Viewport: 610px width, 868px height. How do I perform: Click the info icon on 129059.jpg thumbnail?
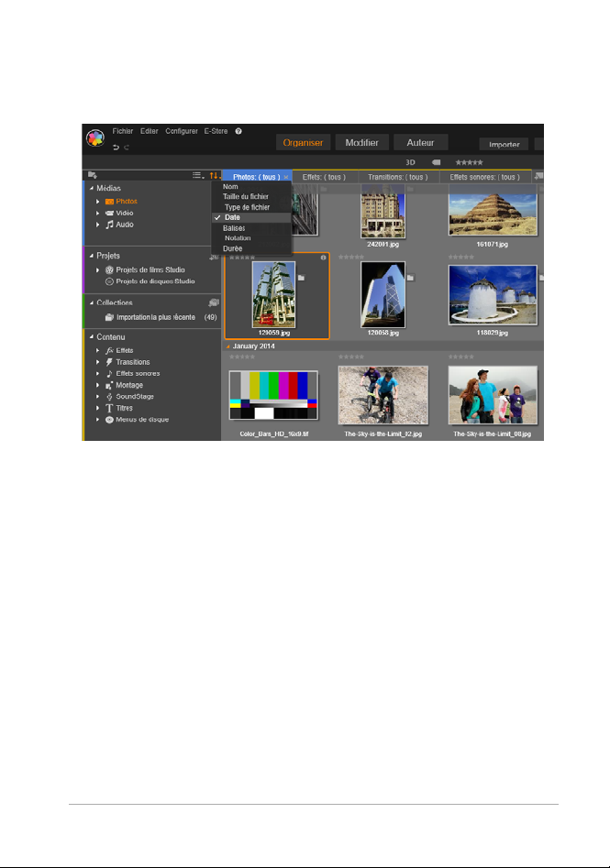[x=323, y=258]
